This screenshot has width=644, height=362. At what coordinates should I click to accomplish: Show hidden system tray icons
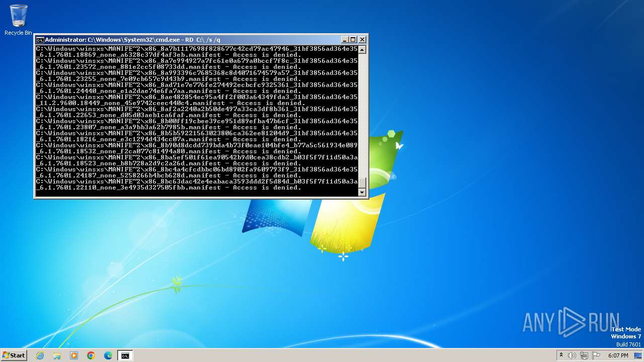tap(561, 355)
